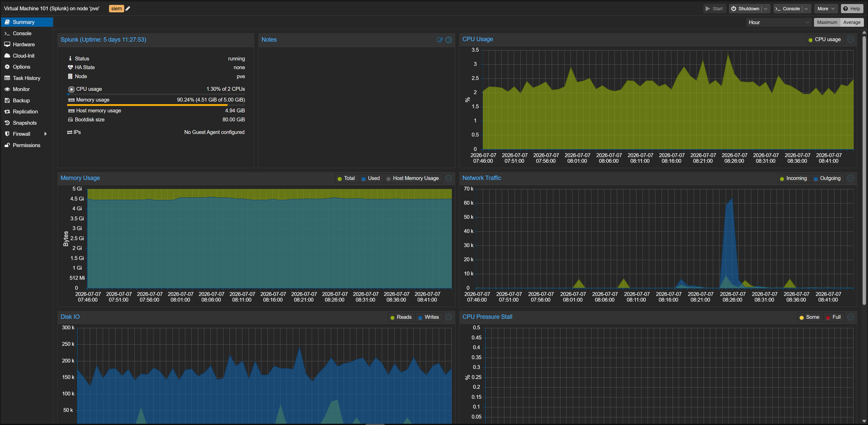
Task: Click the Status info icon
Action: [70, 58]
